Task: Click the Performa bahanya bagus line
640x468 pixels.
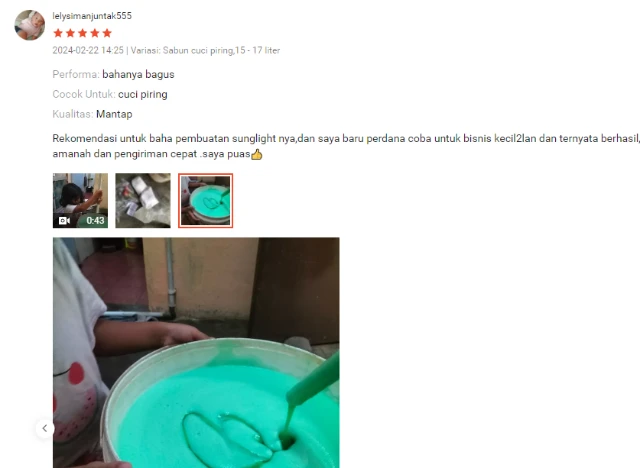Action: click(x=113, y=74)
